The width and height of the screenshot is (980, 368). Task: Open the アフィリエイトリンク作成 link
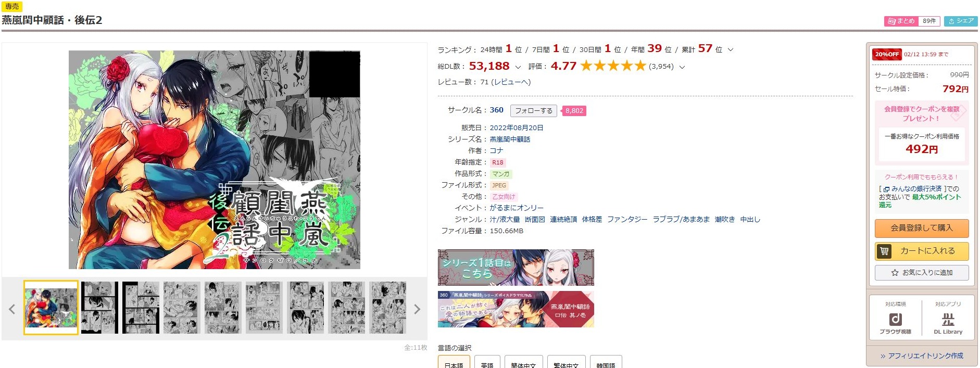(x=922, y=356)
